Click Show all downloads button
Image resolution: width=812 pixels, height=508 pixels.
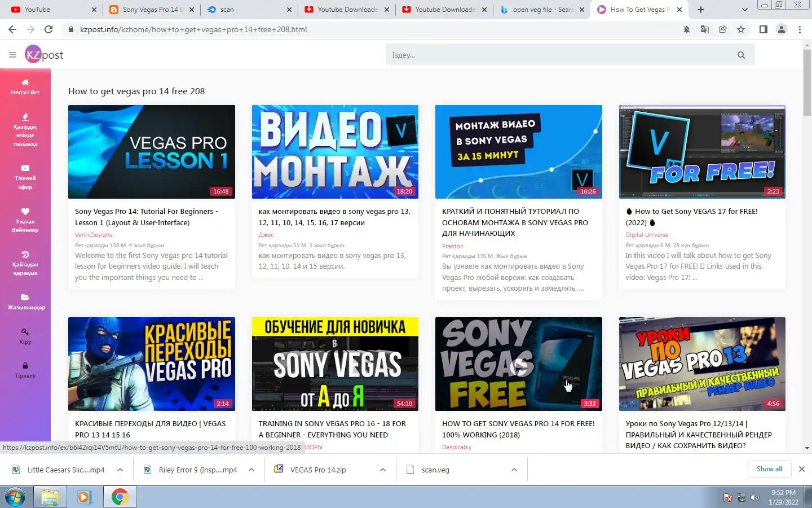769,469
